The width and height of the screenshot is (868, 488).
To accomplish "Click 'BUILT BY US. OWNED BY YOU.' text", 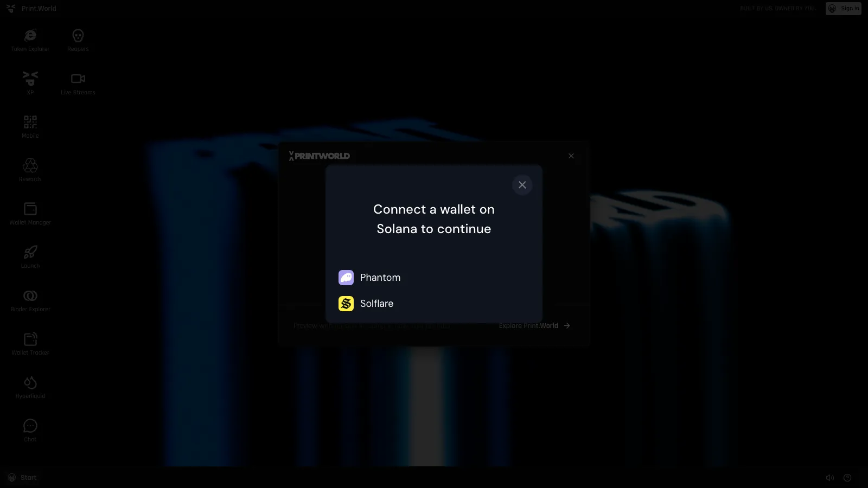I will [777, 8].
